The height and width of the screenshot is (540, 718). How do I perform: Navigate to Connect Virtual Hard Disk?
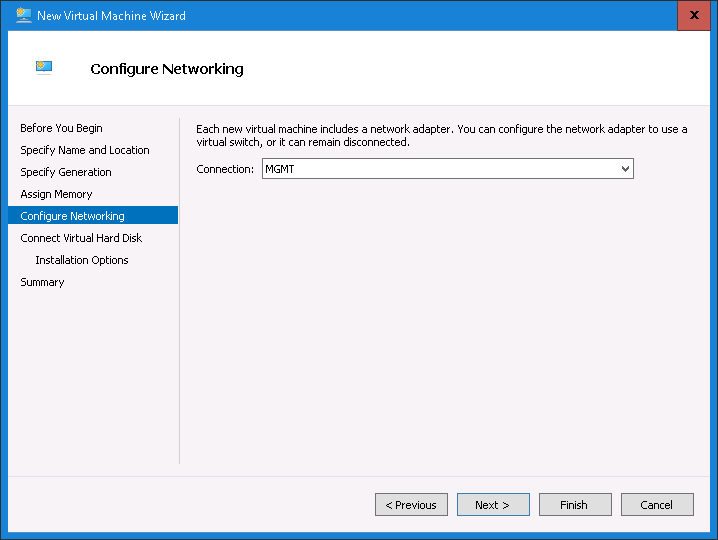click(81, 238)
